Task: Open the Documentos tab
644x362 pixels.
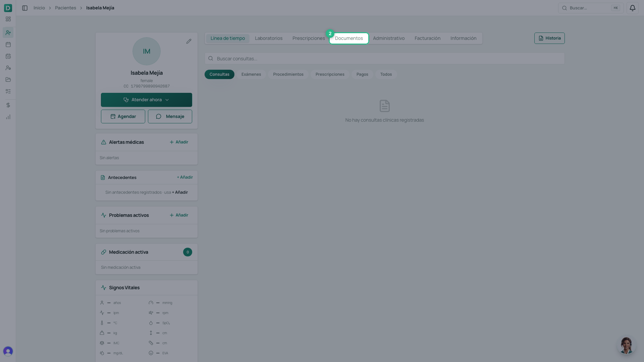Action: click(349, 38)
